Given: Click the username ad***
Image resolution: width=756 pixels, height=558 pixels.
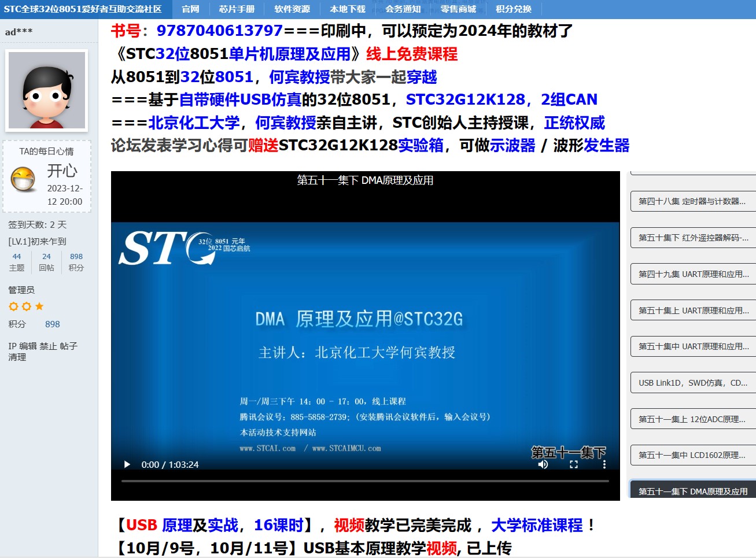Looking at the screenshot, I should (19, 32).
